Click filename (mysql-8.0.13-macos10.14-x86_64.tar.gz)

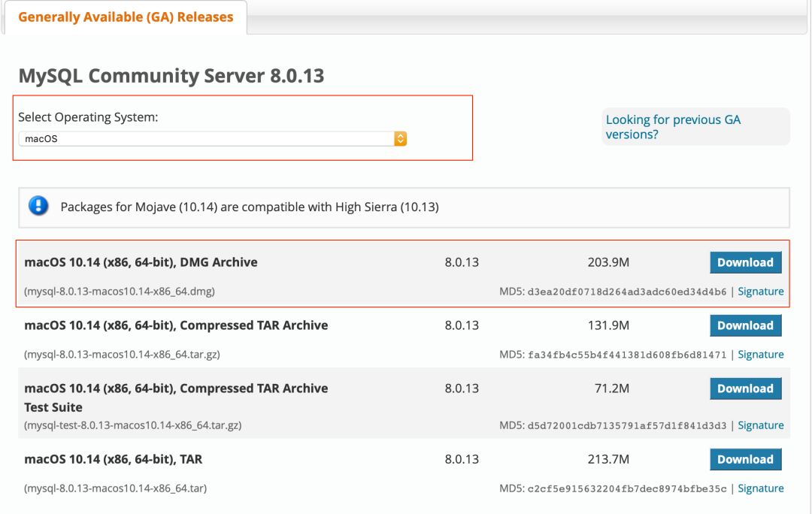click(x=123, y=355)
